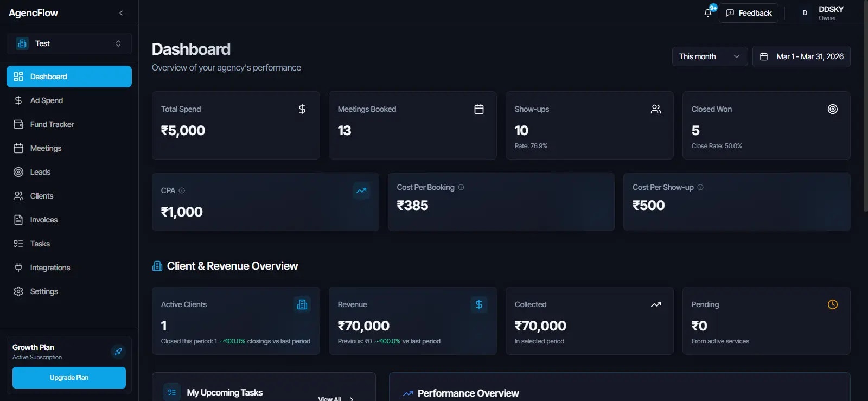Click the Leads target icon in sidebar
868x401 pixels.
(18, 172)
